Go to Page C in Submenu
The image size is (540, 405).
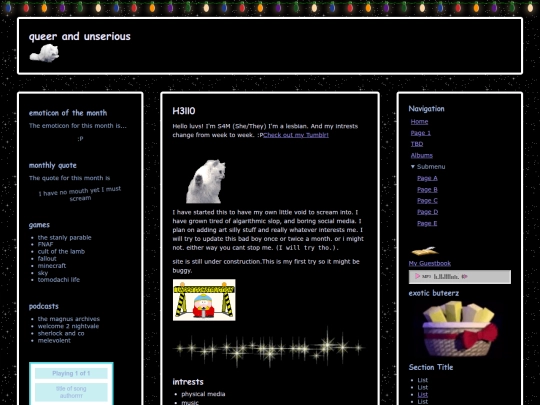click(427, 200)
